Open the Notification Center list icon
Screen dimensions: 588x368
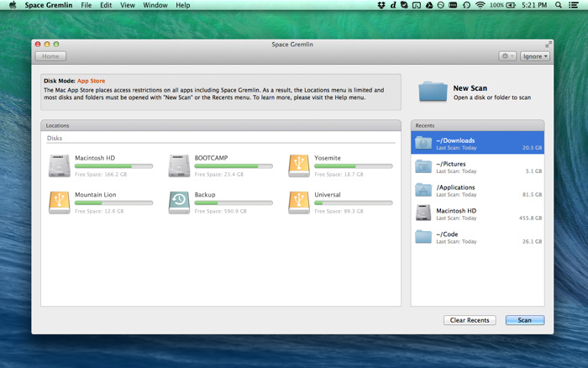pyautogui.click(x=574, y=5)
